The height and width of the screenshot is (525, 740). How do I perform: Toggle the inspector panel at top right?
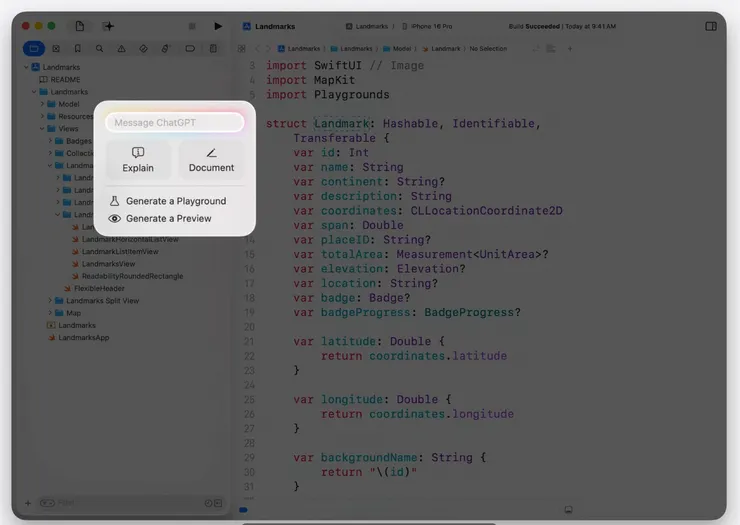711,26
